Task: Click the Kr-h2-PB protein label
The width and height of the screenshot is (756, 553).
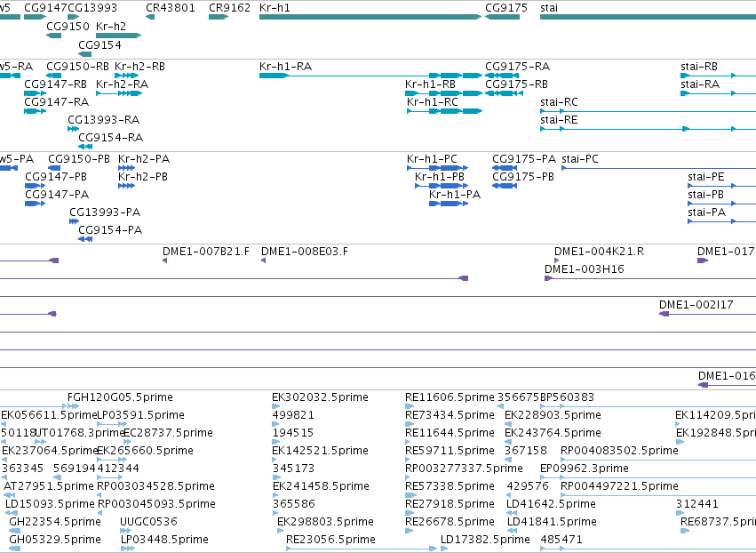Action: [x=143, y=177]
